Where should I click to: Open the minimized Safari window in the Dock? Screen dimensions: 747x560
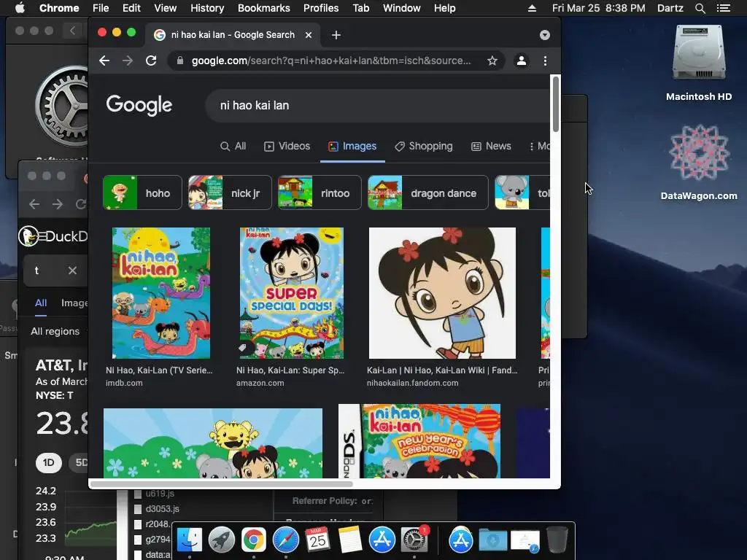click(x=525, y=541)
